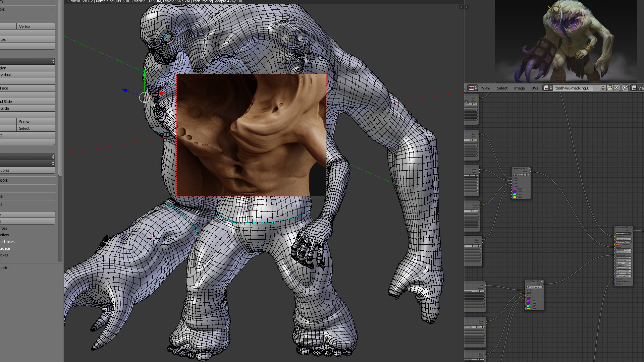The height and width of the screenshot is (362, 644).
Task: Click the creature reference image thumbnail
Action: [x=566, y=42]
